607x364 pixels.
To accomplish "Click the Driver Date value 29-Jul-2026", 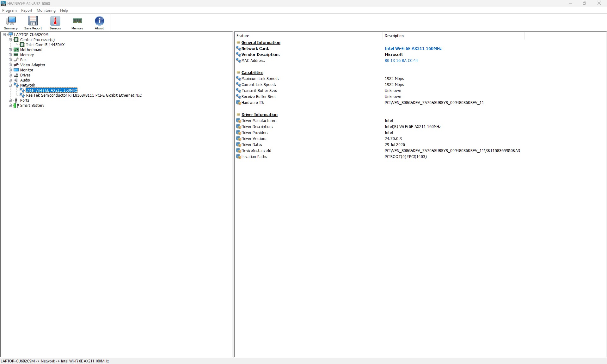I will (395, 144).
